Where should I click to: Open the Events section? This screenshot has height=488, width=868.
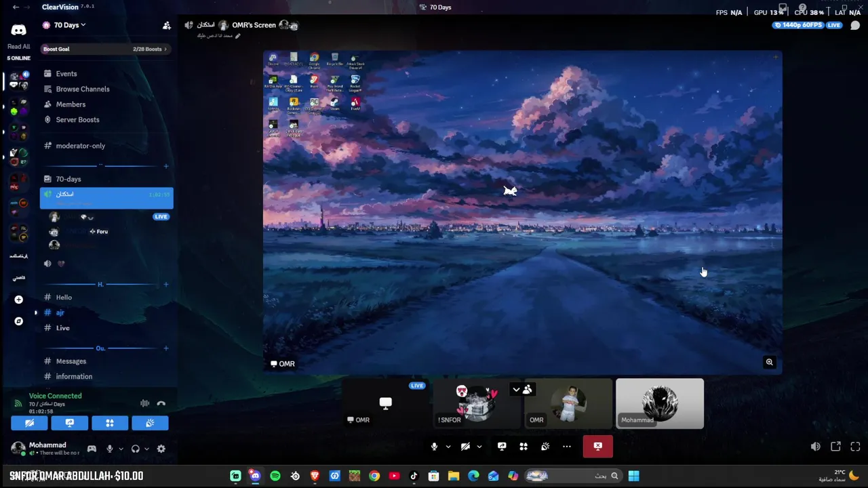coord(66,74)
